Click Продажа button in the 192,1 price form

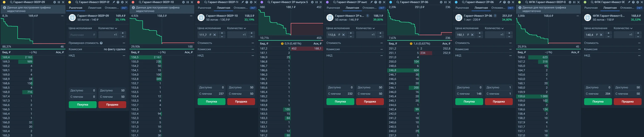click(499, 102)
